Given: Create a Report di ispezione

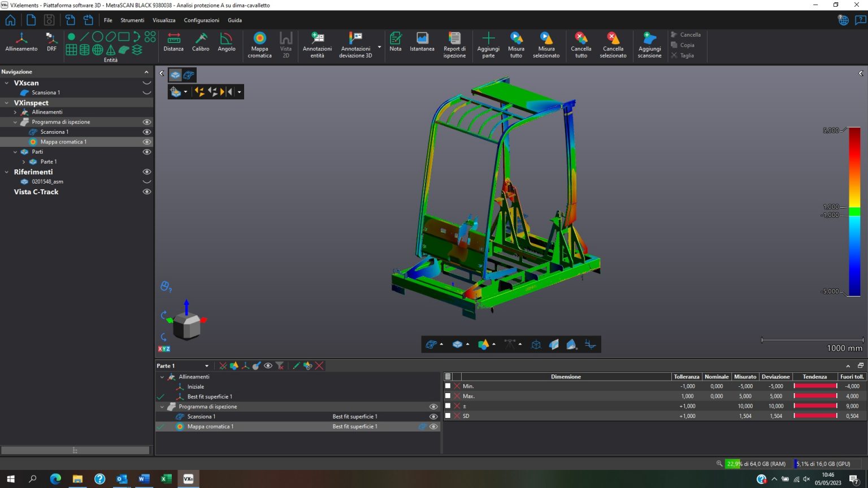Looking at the screenshot, I should click(454, 45).
